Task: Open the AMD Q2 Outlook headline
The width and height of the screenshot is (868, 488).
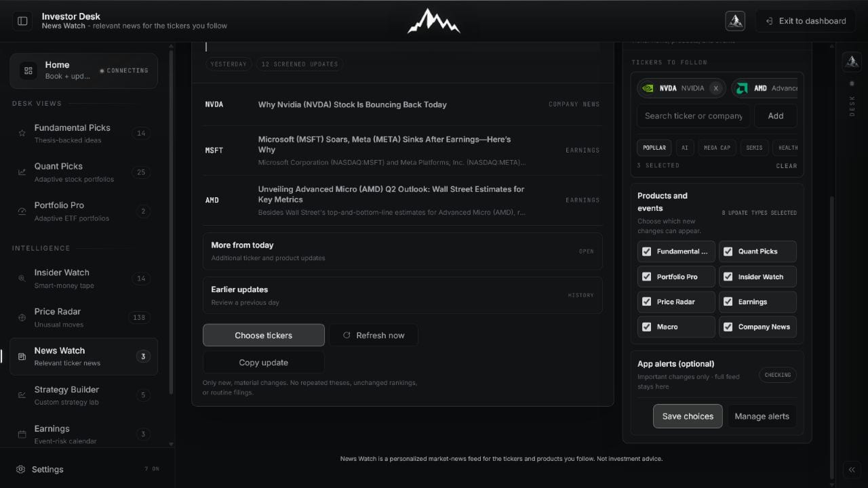Action: click(x=391, y=195)
